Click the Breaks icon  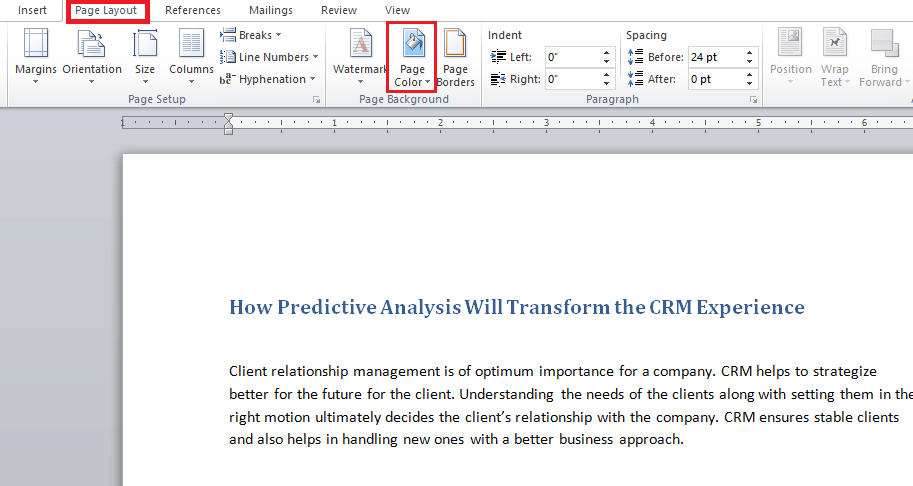click(228, 35)
